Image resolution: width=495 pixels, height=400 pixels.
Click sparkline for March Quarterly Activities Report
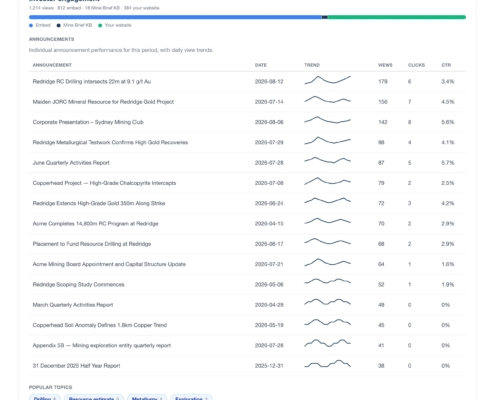(x=327, y=303)
